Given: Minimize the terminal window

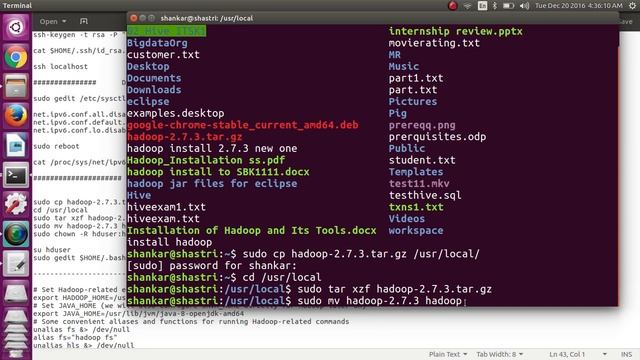Looking at the screenshot, I should [x=142, y=18].
